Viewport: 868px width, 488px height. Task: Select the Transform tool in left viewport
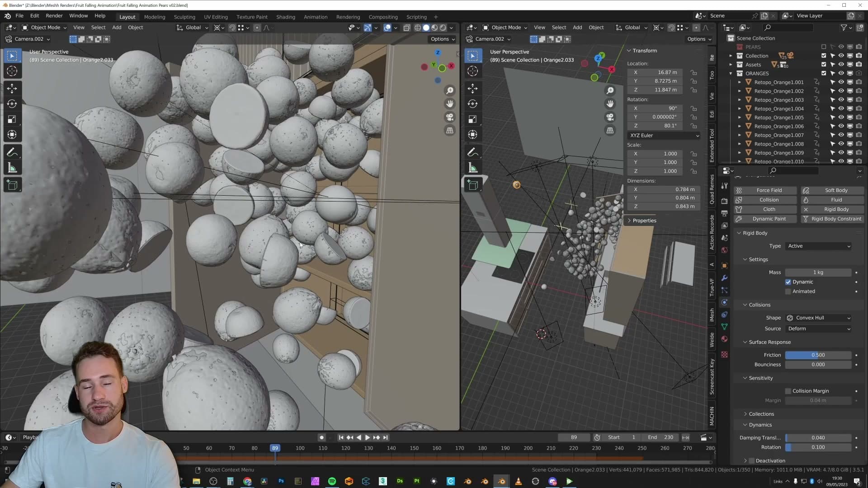tap(12, 135)
